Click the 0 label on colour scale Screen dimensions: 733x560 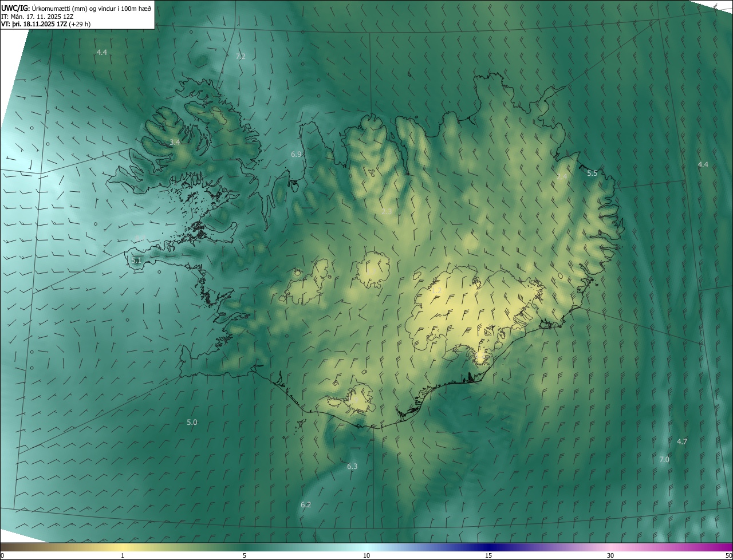2,556
